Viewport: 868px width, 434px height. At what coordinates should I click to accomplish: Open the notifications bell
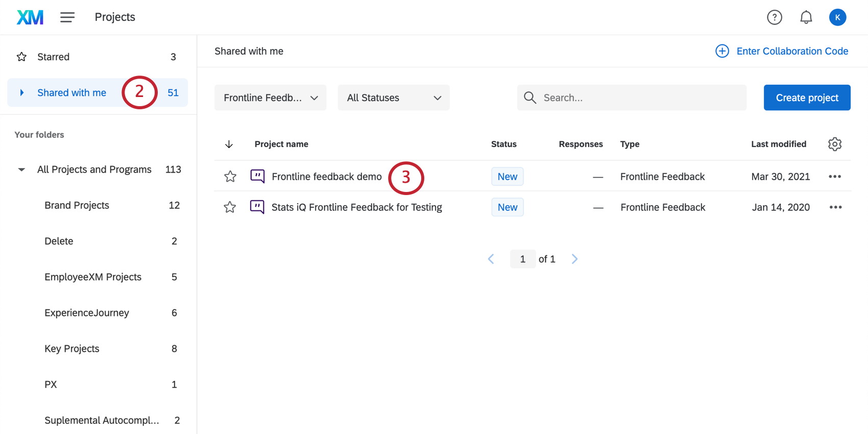click(x=806, y=17)
